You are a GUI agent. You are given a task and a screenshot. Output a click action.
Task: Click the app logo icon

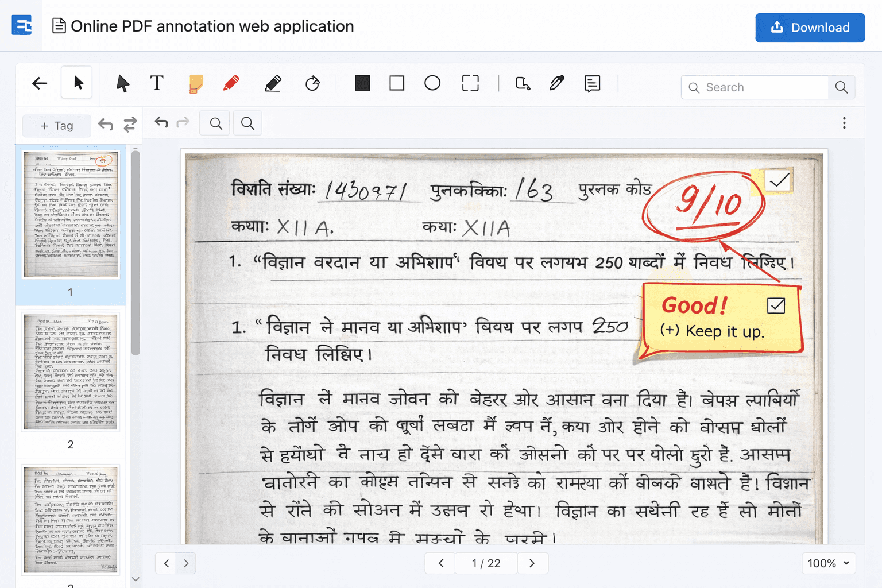[22, 26]
